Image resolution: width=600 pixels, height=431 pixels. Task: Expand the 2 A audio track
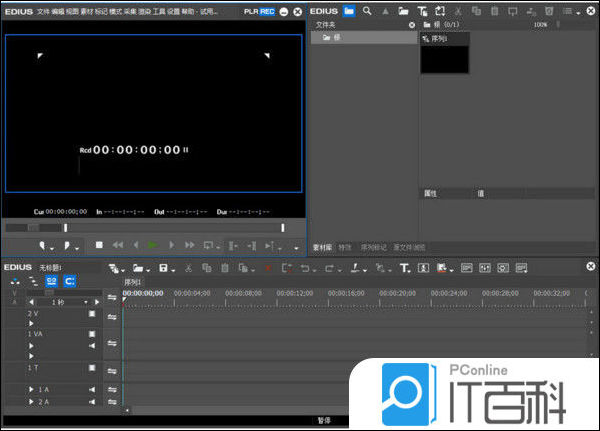[x=31, y=402]
